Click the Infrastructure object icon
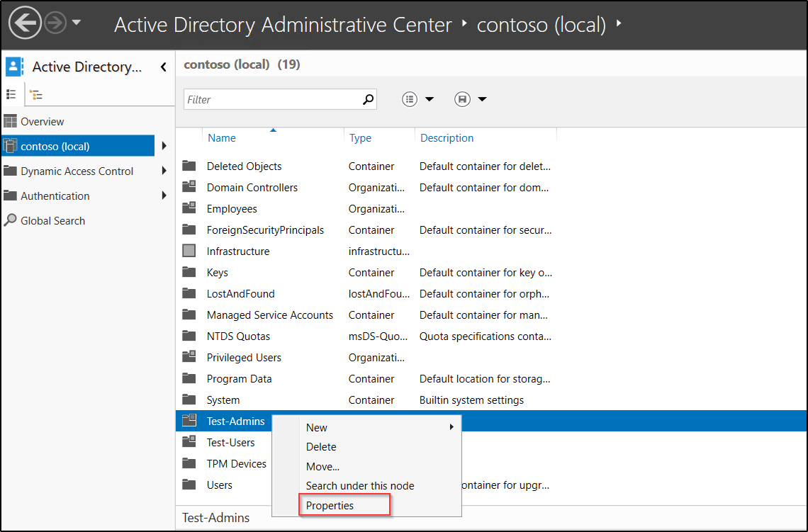The height and width of the screenshot is (532, 808). point(189,251)
